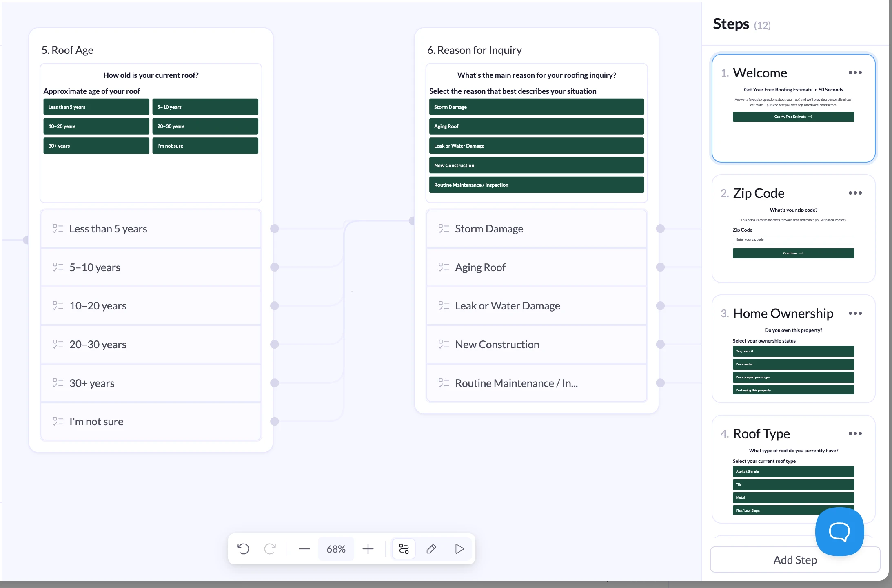Open options menu for Welcome step
Screen dimensions: 892x588
[855, 73]
